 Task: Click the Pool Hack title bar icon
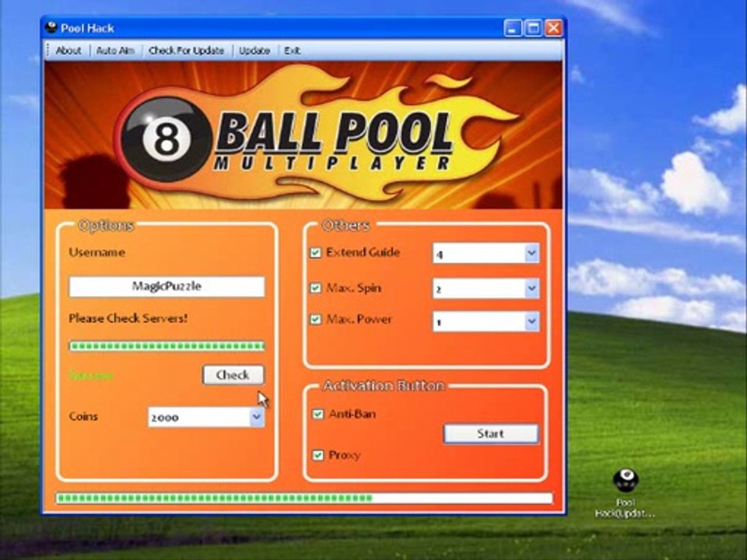tap(51, 28)
